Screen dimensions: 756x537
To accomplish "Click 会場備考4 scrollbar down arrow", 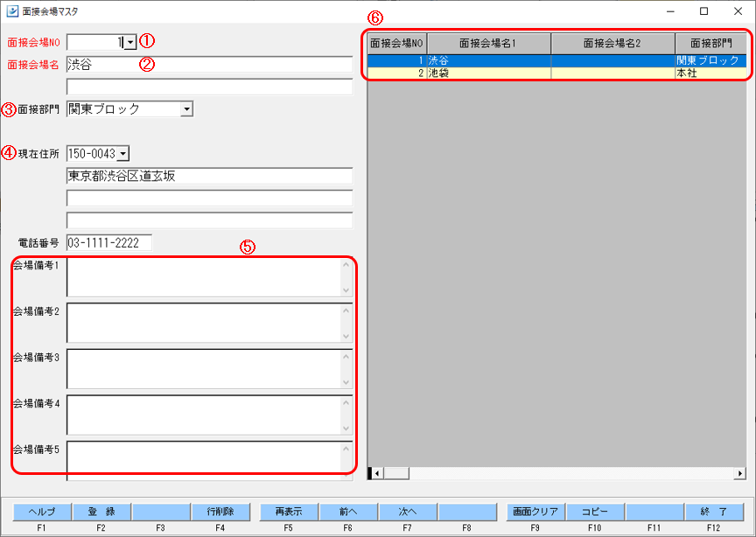I will 346,428.
